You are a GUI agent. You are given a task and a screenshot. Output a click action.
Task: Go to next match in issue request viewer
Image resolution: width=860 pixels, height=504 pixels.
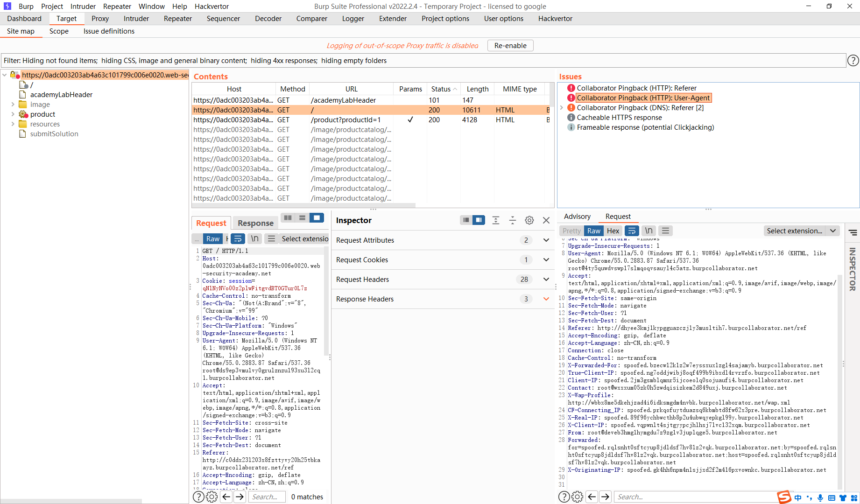click(606, 497)
